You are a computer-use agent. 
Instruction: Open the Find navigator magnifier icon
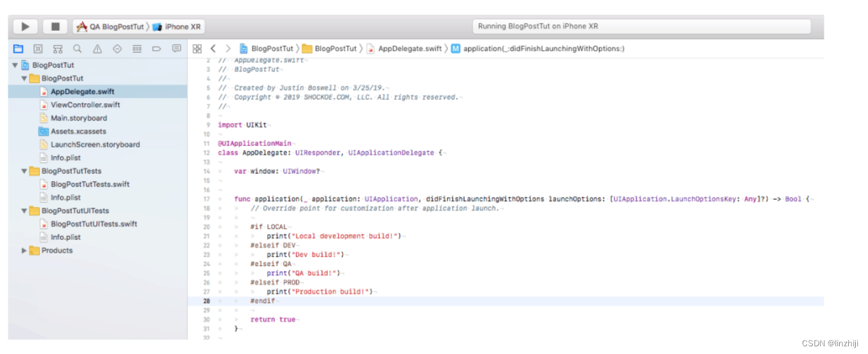[78, 49]
